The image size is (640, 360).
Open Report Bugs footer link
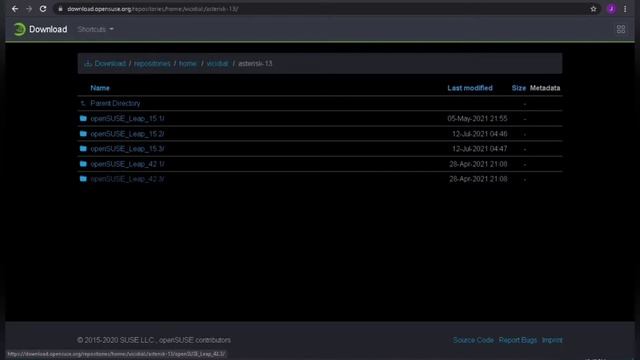coord(518,340)
